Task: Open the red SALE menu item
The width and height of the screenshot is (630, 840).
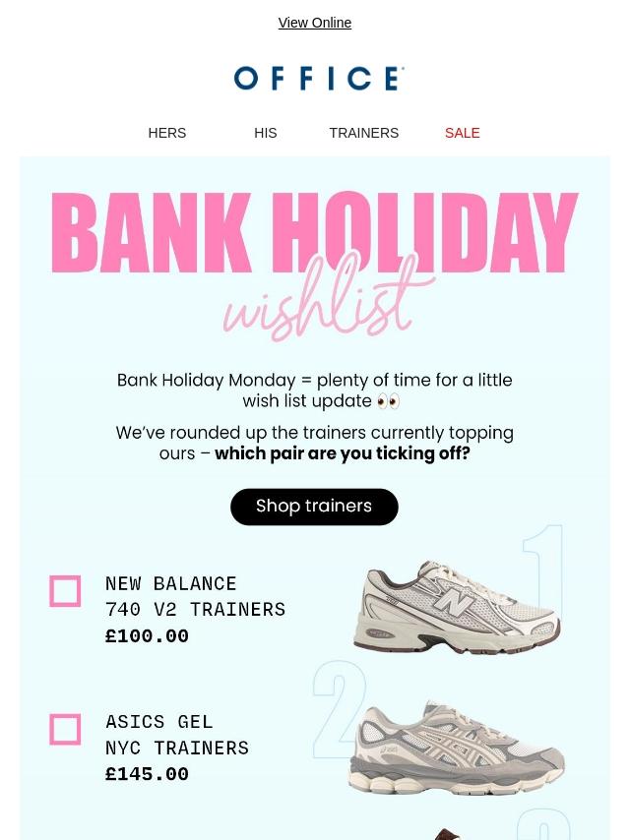Action: pyautogui.click(x=463, y=133)
